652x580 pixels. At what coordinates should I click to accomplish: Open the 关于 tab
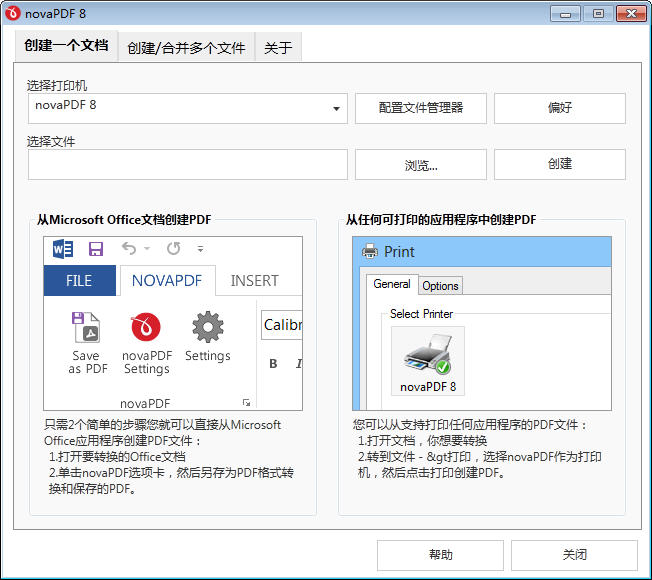pos(278,47)
